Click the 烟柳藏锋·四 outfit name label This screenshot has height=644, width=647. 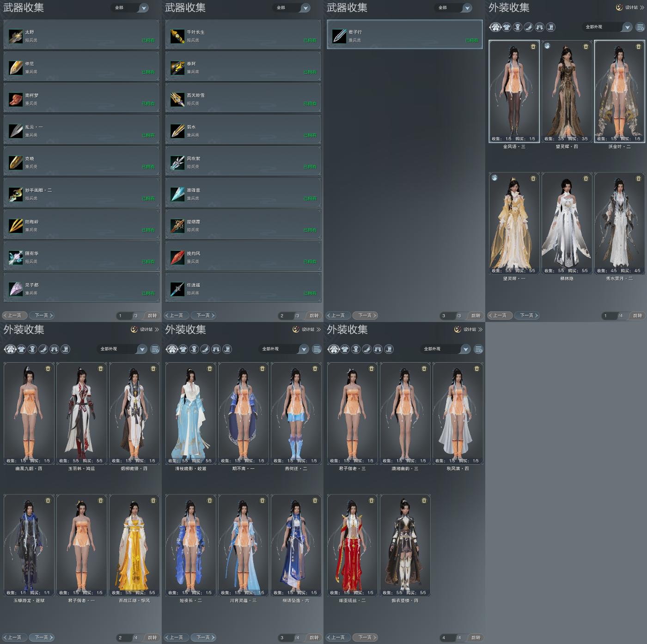pyautogui.click(x=134, y=468)
